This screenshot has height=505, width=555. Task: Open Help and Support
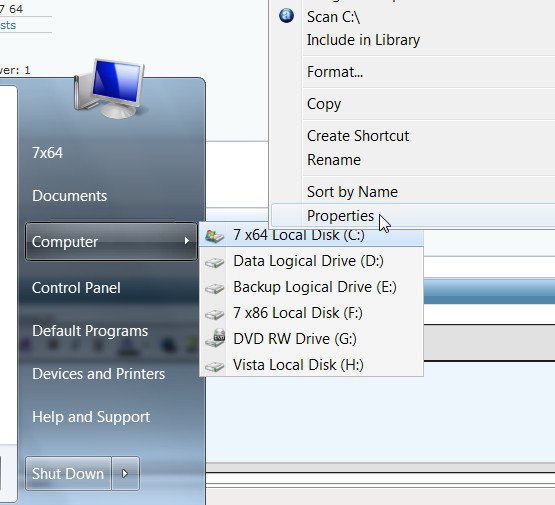coord(91,417)
